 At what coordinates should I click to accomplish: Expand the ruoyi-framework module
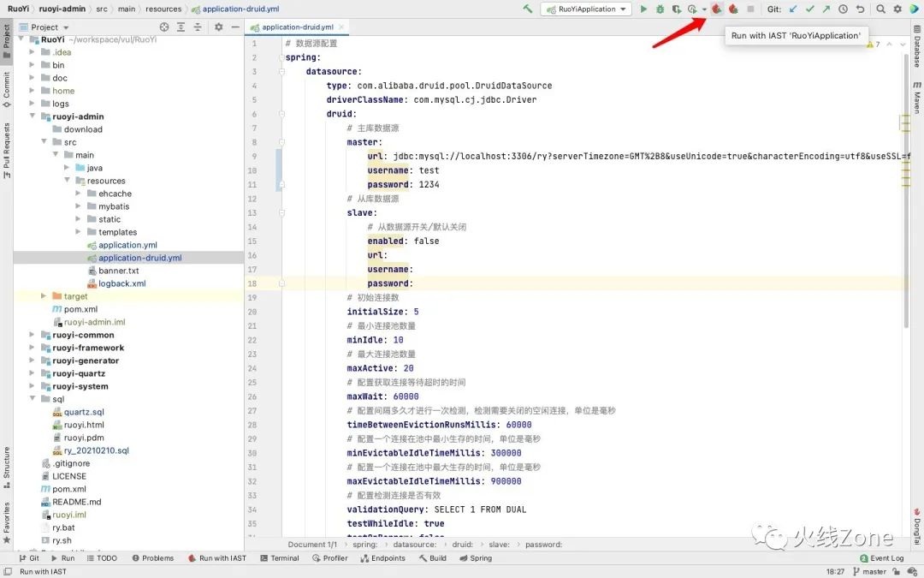coord(33,348)
